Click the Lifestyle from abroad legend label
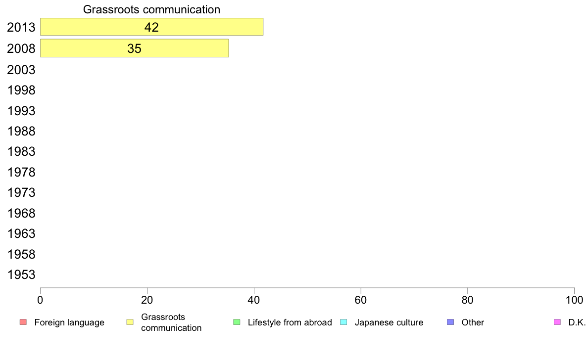Viewport: 588px width, 364px height. (x=290, y=322)
